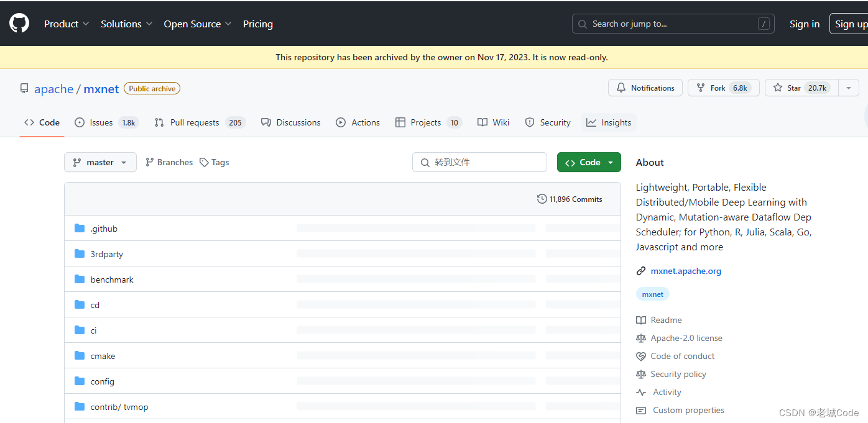Click the fork icon in Fork button
The width and height of the screenshot is (868, 423).
point(701,88)
